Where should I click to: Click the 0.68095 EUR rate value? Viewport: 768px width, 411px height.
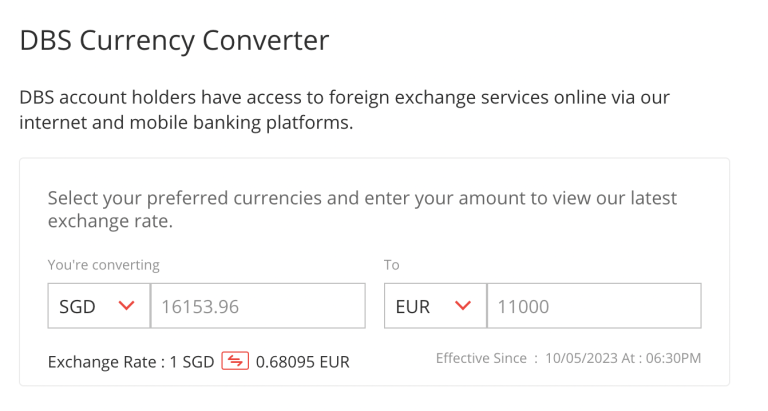303,361
